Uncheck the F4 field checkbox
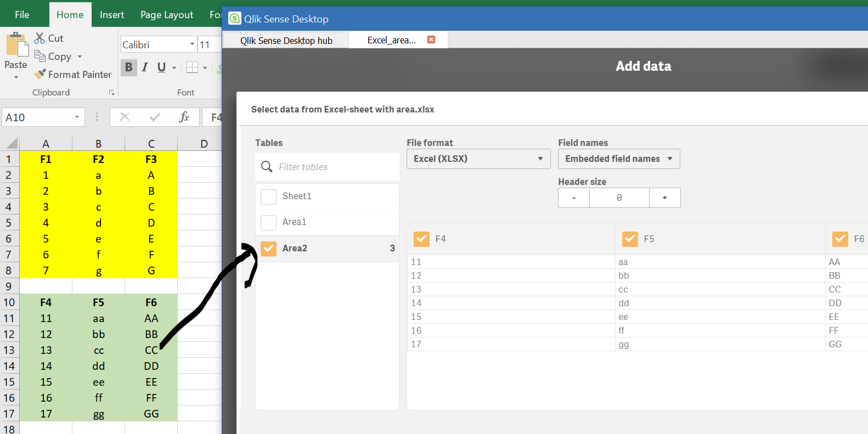This screenshot has width=868, height=434. pyautogui.click(x=422, y=239)
